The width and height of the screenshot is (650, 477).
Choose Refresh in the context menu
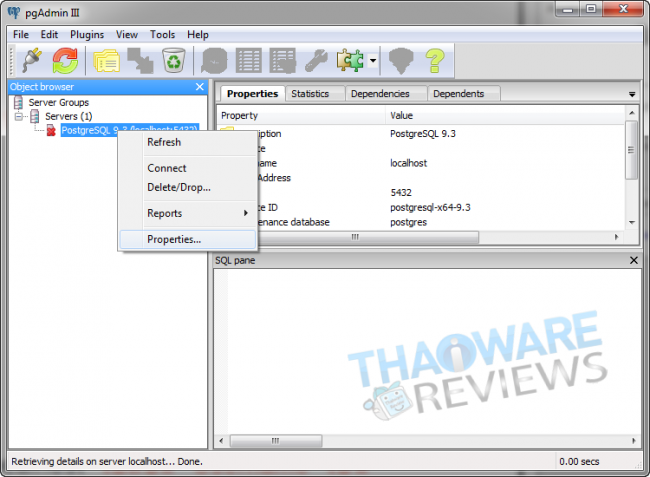click(x=188, y=142)
